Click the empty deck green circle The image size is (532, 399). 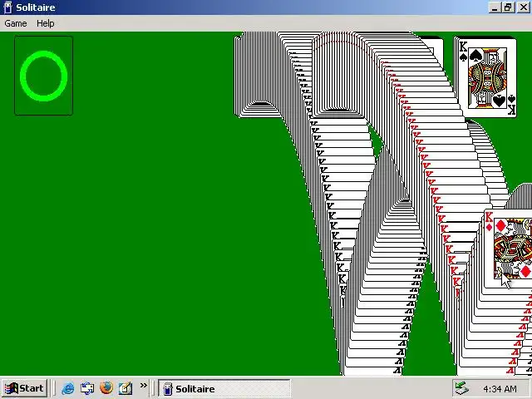click(x=43, y=76)
